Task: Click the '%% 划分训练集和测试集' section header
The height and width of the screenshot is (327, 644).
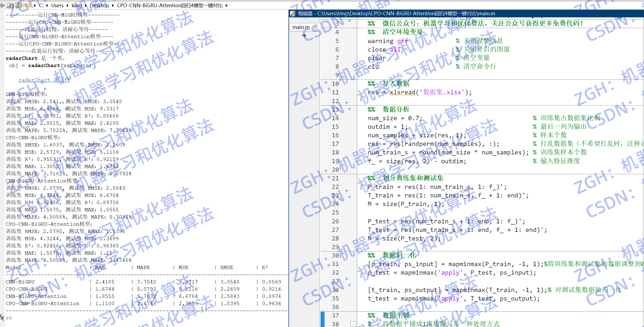Action: click(405, 178)
